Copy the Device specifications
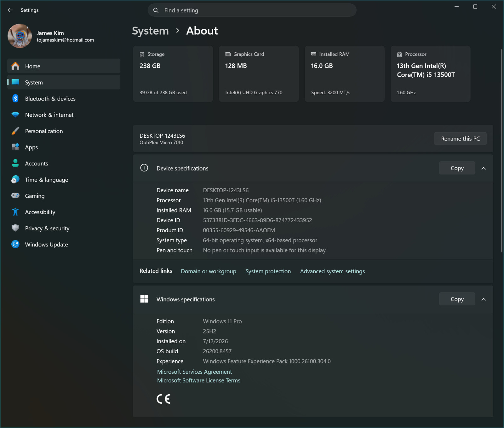Screen dimensions: 504x428 457,168
